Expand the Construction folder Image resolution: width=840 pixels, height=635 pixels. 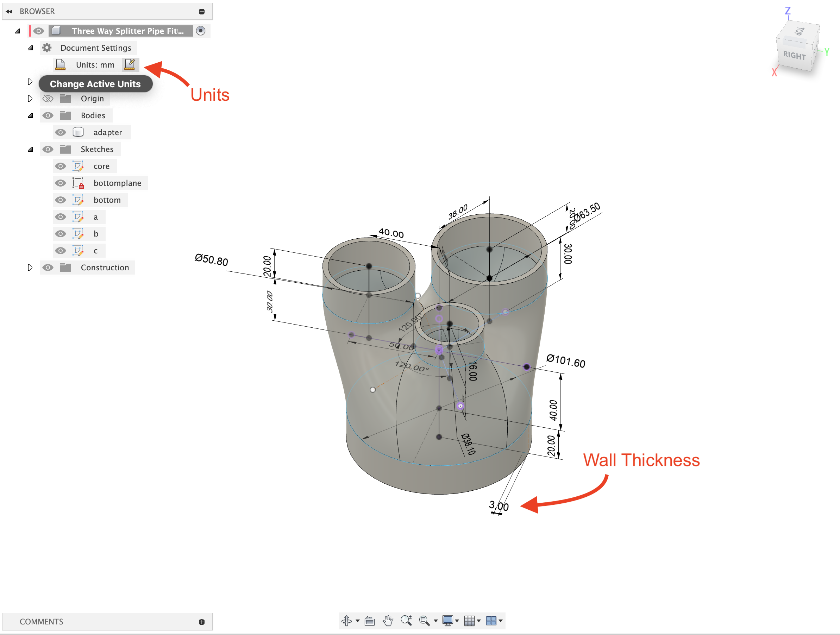coord(30,268)
